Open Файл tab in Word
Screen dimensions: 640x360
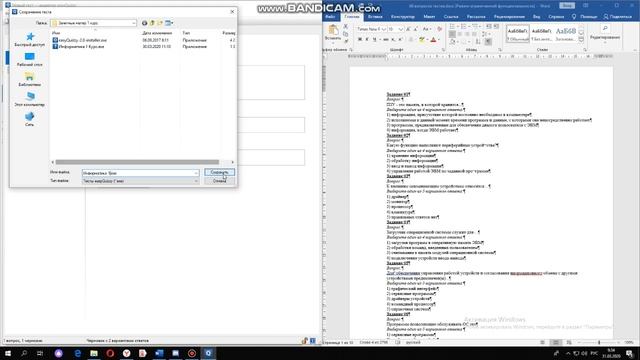(330, 17)
